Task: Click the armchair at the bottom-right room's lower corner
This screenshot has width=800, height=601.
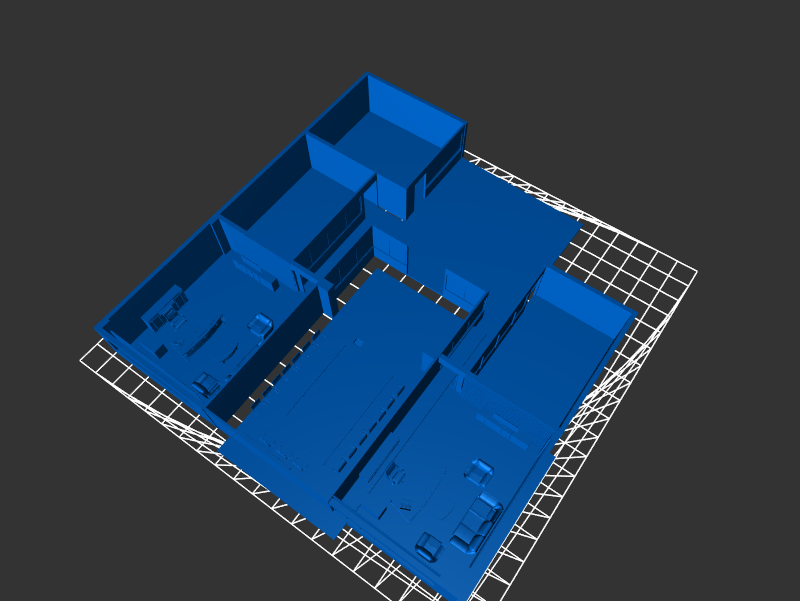Action: (430, 547)
